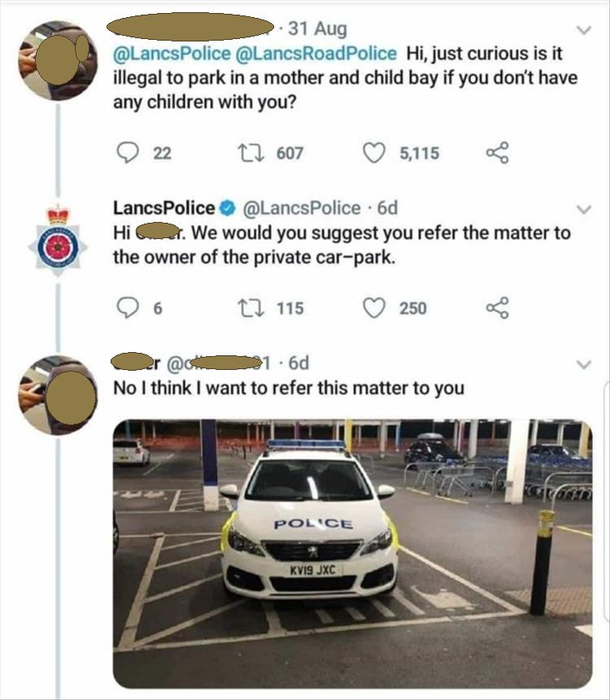Share the LancsPolice reply tweet
This screenshot has height=700, width=610.
click(x=495, y=308)
